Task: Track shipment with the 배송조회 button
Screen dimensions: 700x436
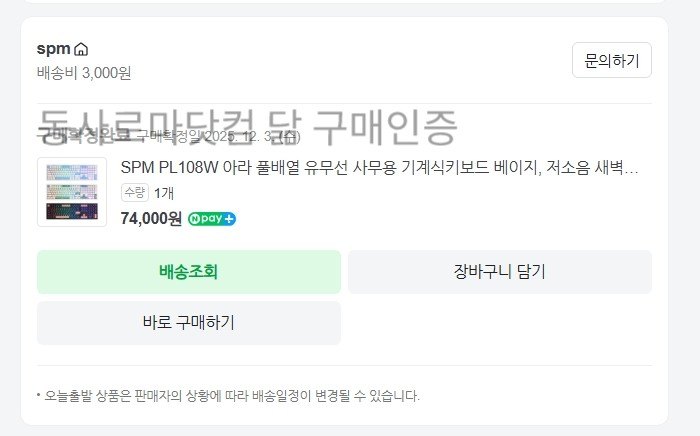Action: (x=188, y=271)
